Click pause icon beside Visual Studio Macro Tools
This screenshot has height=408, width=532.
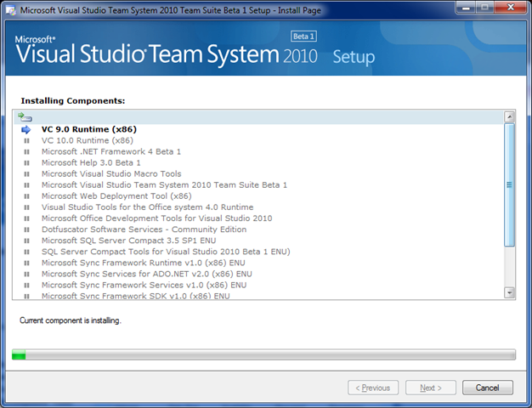pyautogui.click(x=26, y=174)
